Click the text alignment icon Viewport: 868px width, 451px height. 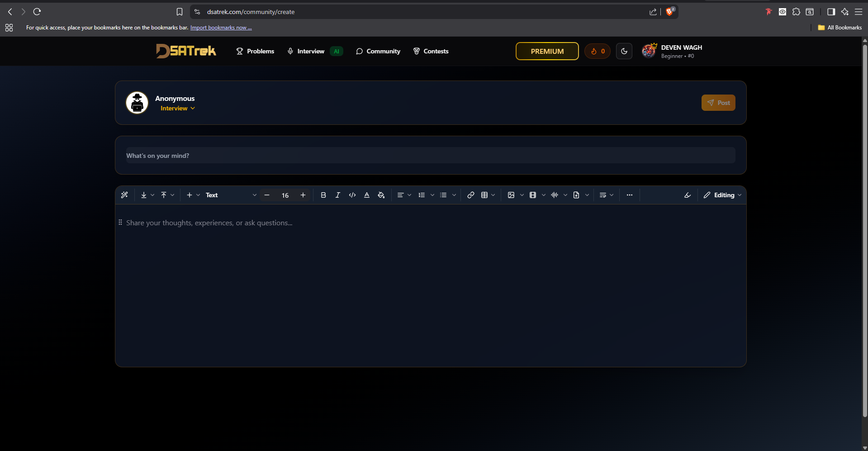click(x=400, y=195)
